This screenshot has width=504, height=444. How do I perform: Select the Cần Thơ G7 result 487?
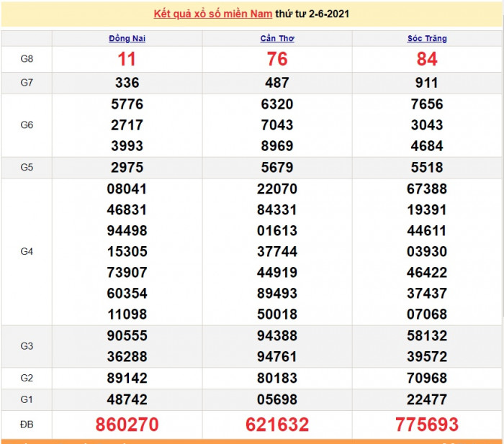point(277,83)
